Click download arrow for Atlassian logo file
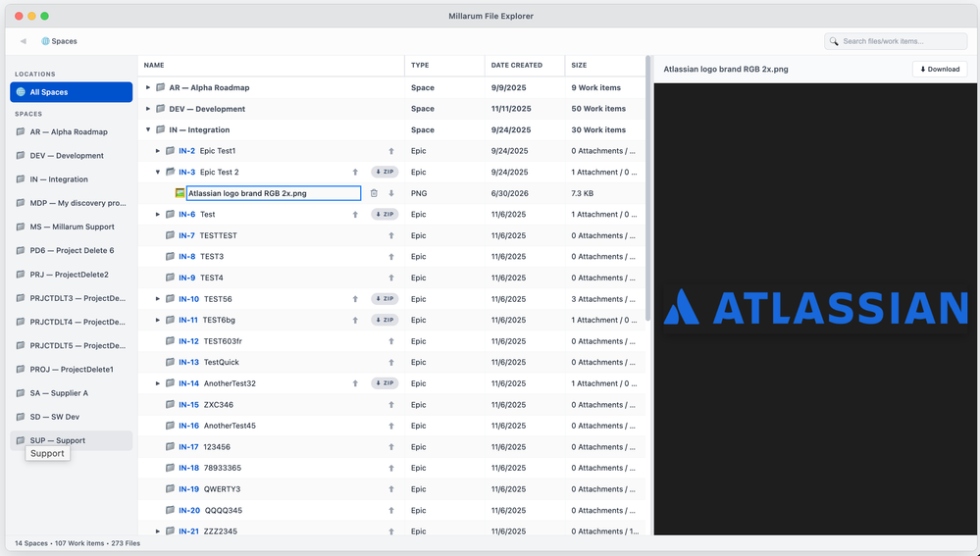The width and height of the screenshot is (980, 556). (x=391, y=193)
